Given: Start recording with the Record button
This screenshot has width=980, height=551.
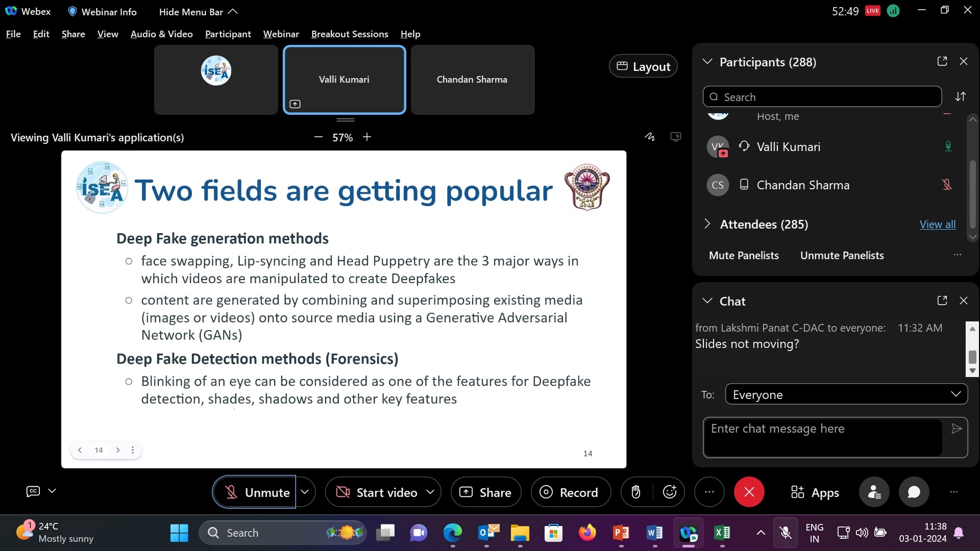Looking at the screenshot, I should tap(570, 492).
